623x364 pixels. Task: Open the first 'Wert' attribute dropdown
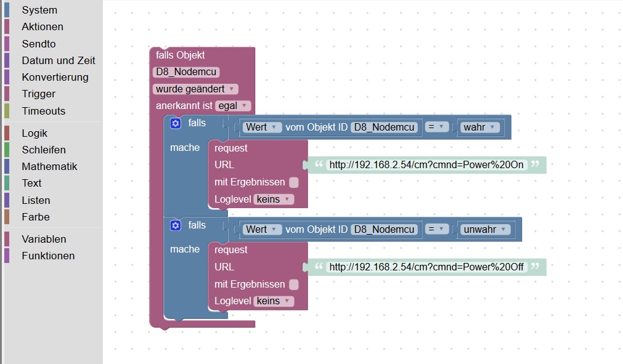(262, 127)
